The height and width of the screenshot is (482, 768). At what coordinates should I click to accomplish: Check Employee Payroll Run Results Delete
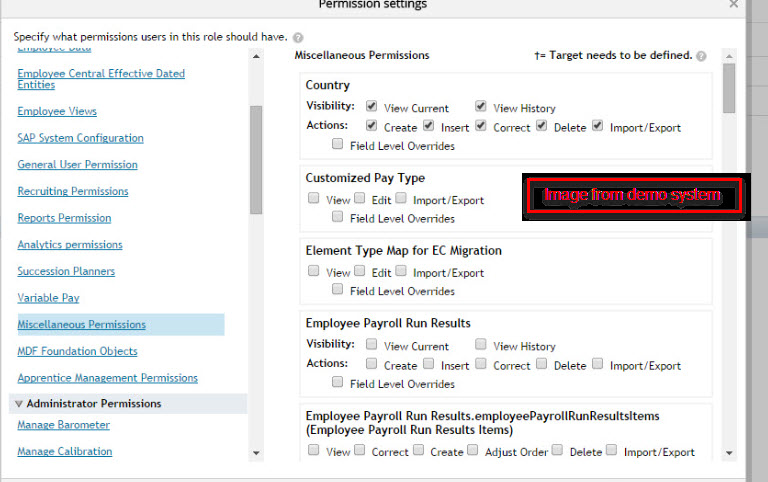click(542, 363)
